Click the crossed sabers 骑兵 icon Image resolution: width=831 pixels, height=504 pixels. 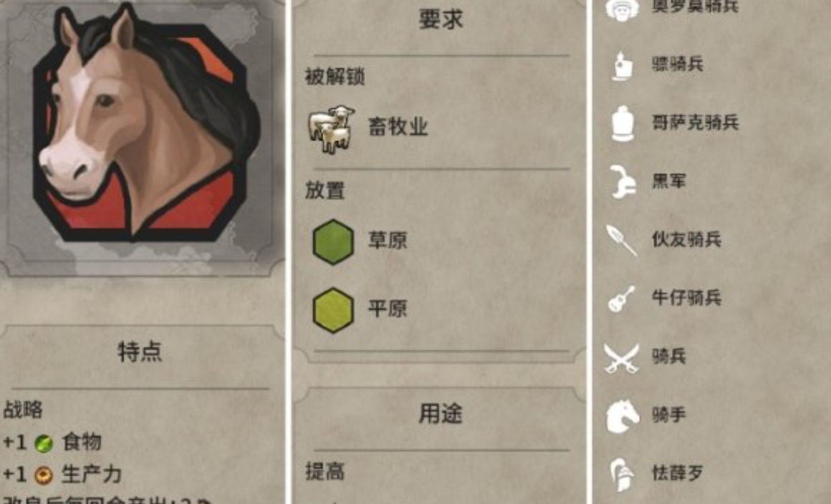[621, 358]
